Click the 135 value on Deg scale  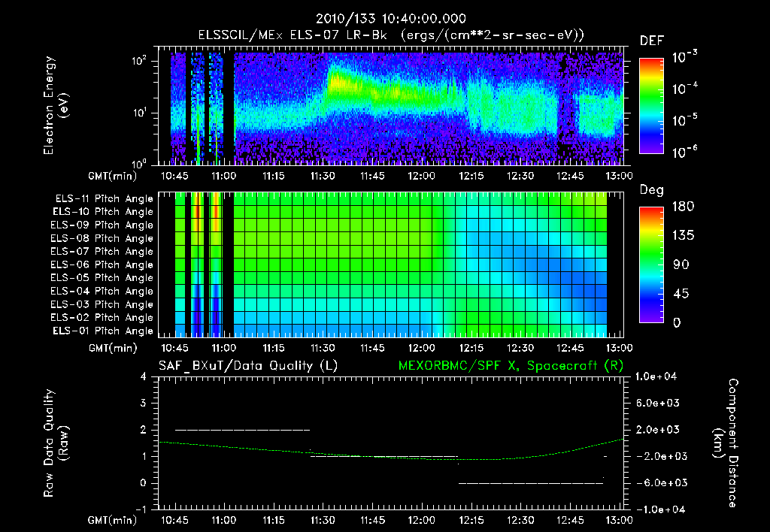tap(683, 236)
